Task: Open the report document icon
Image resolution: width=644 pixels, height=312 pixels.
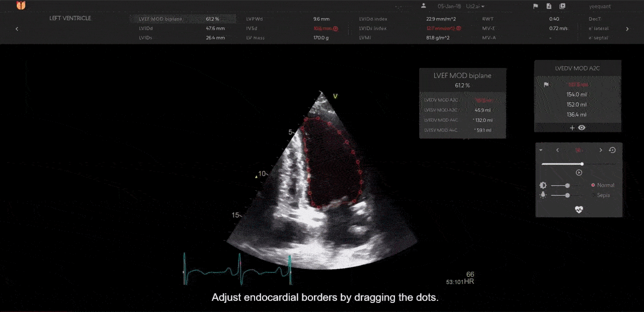Action: click(549, 7)
